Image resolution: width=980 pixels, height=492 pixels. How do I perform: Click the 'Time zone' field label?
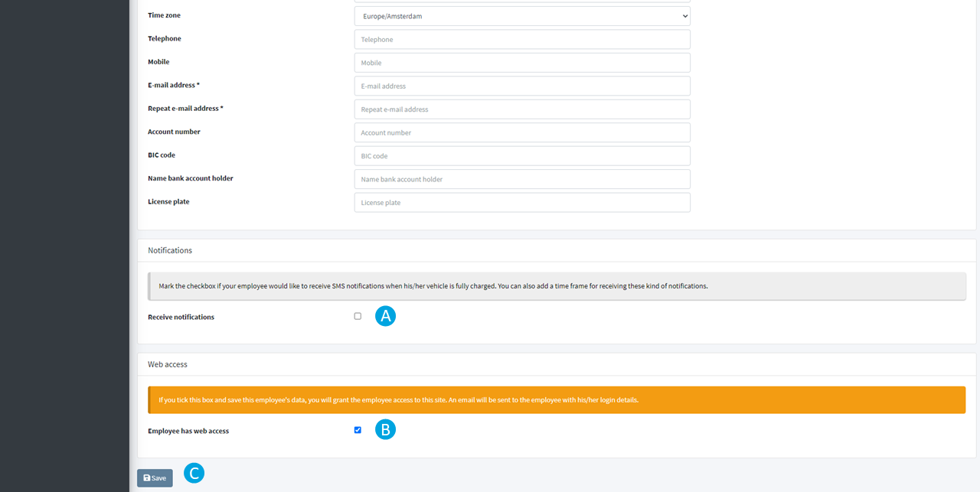coord(164,15)
